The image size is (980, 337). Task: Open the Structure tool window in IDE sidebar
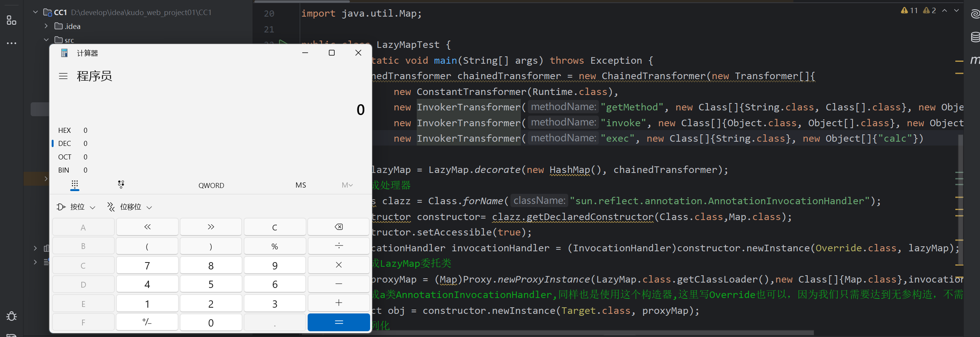(12, 20)
